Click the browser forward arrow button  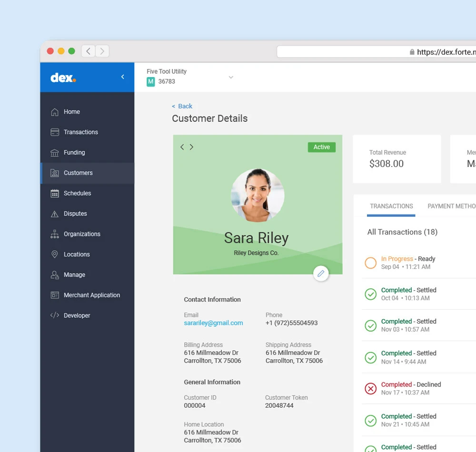click(x=102, y=51)
